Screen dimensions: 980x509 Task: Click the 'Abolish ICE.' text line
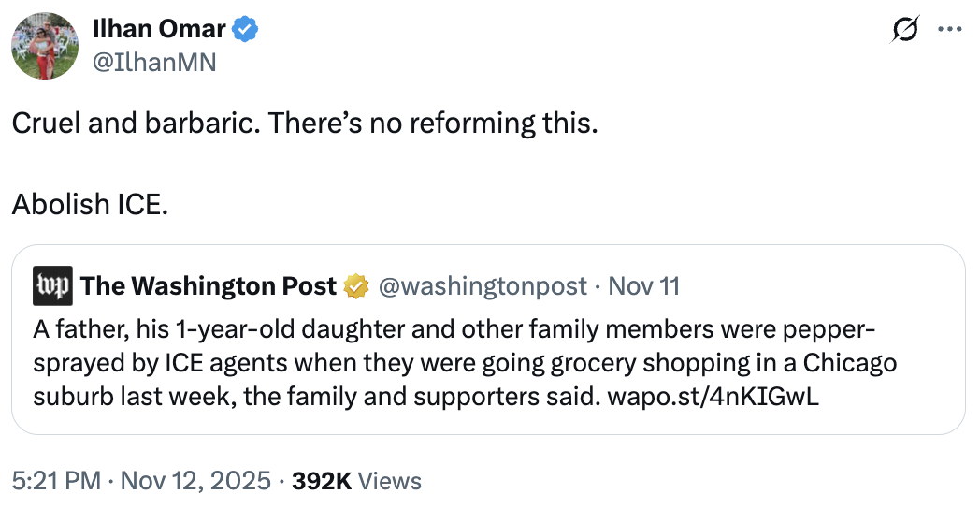pyautogui.click(x=90, y=203)
